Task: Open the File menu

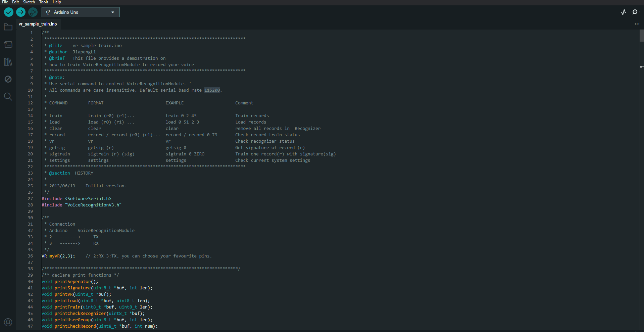Action: [5, 2]
